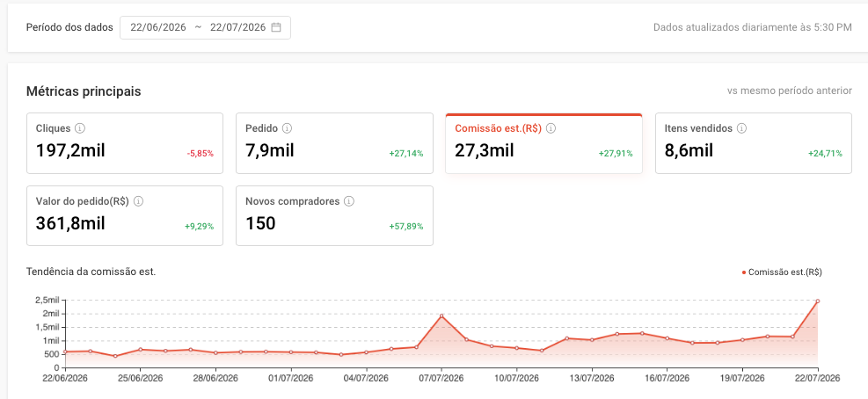
Task: Click the info icon next to Comissão est.(R$)
Action: 551,128
